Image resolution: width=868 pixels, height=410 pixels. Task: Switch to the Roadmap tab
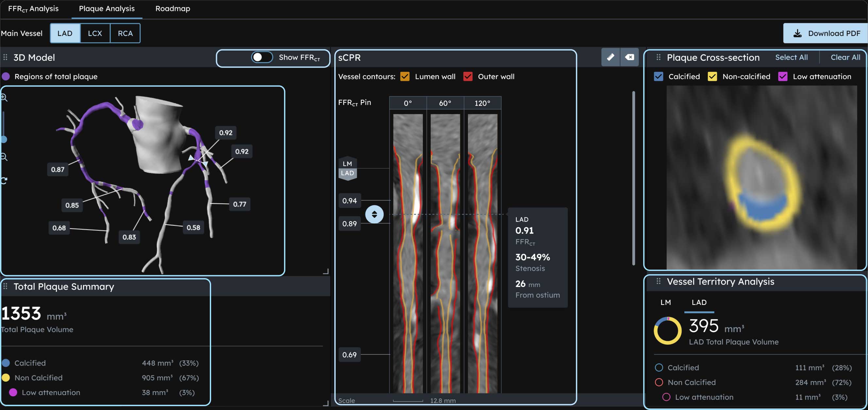173,9
